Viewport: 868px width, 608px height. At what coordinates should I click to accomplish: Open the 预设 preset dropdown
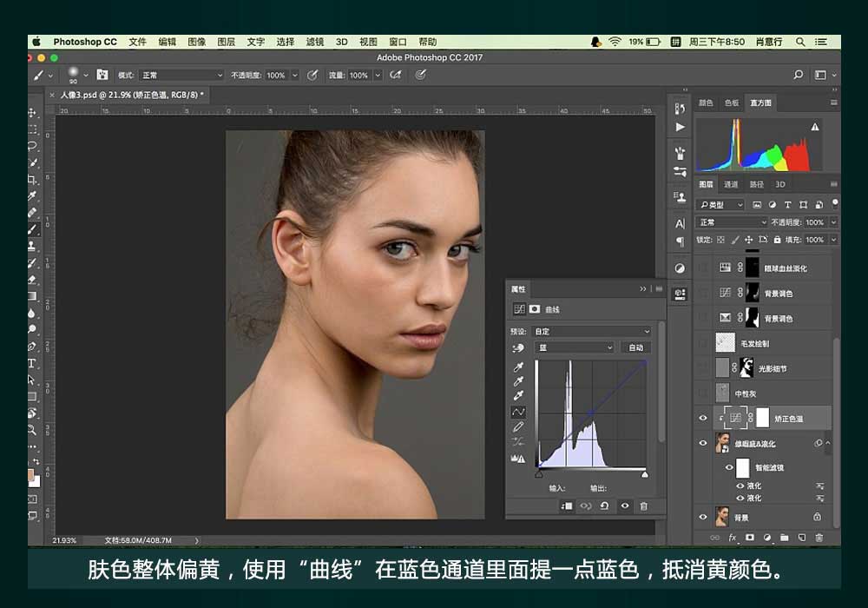pyautogui.click(x=591, y=331)
